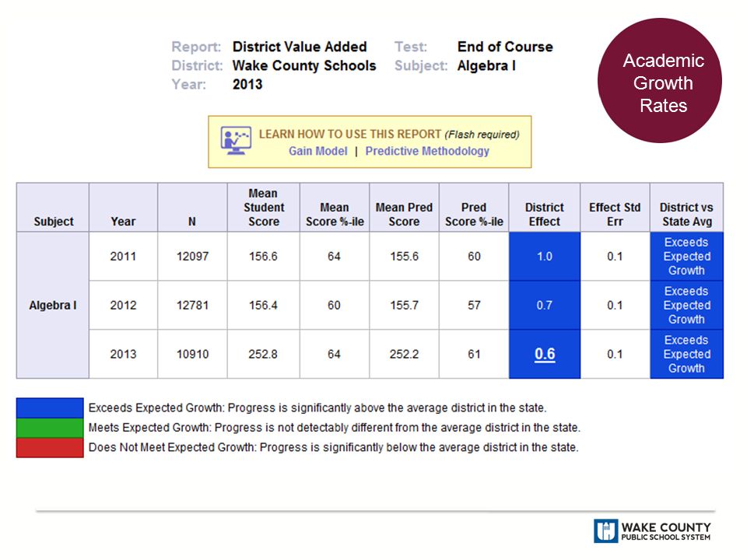This screenshot has width=747, height=560.
Task: Click the Wake County Public School System logo
Action: click(x=652, y=530)
